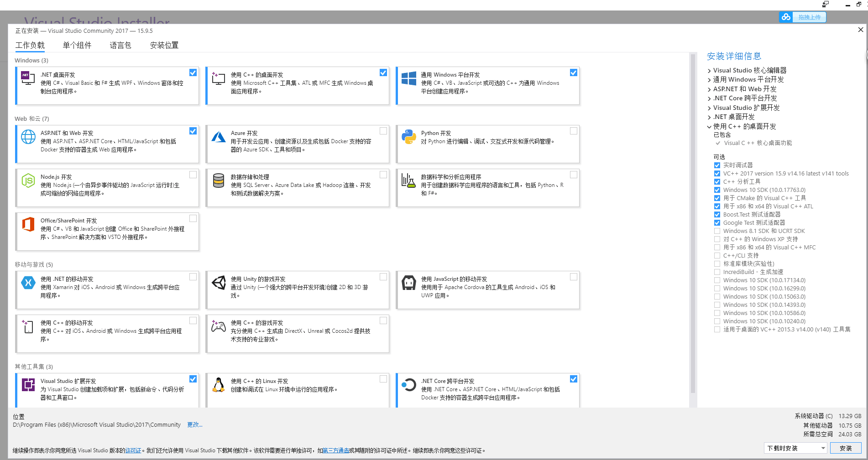The image size is (868, 460).
Task: Click the C++ game development controller icon
Action: point(219,326)
